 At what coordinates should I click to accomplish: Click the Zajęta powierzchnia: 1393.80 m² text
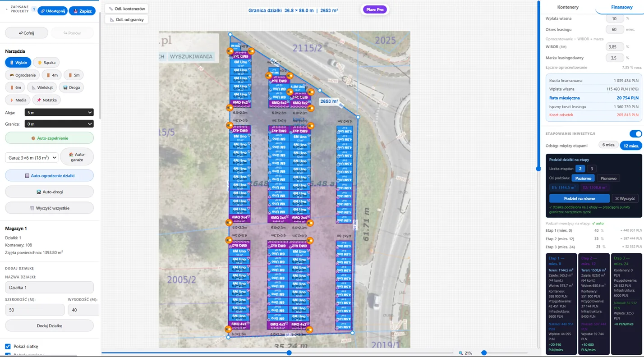click(x=34, y=253)
